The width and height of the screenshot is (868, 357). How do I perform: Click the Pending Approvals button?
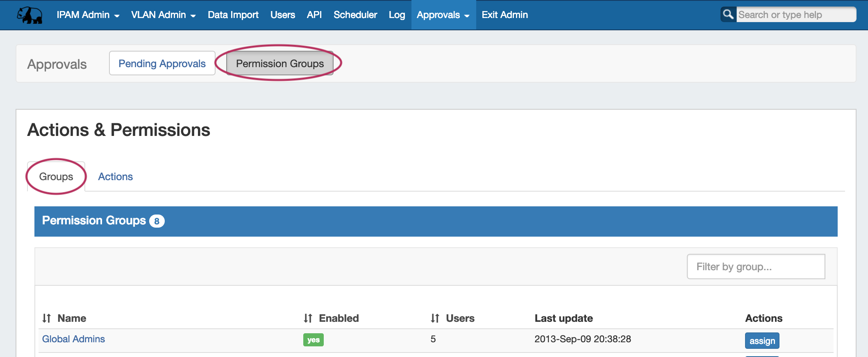[162, 63]
